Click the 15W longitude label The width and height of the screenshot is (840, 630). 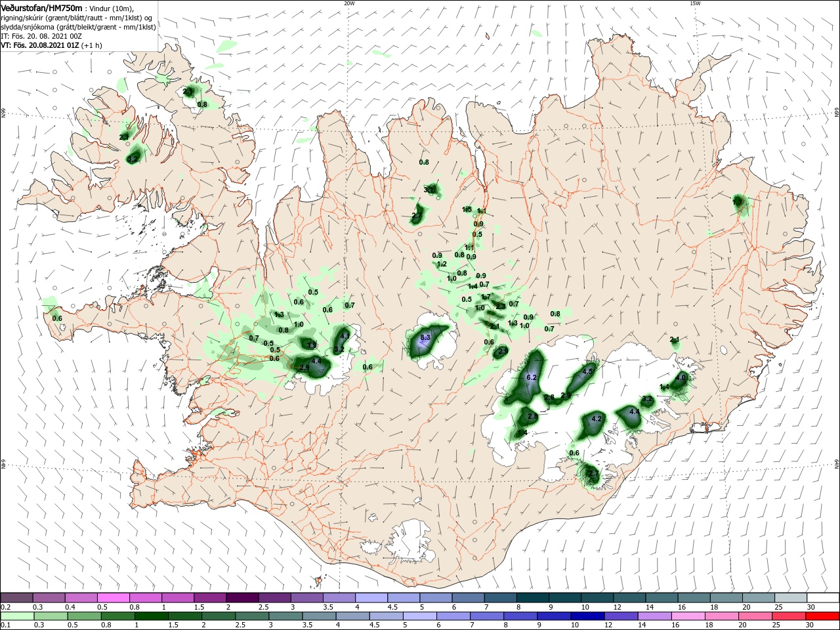click(694, 3)
